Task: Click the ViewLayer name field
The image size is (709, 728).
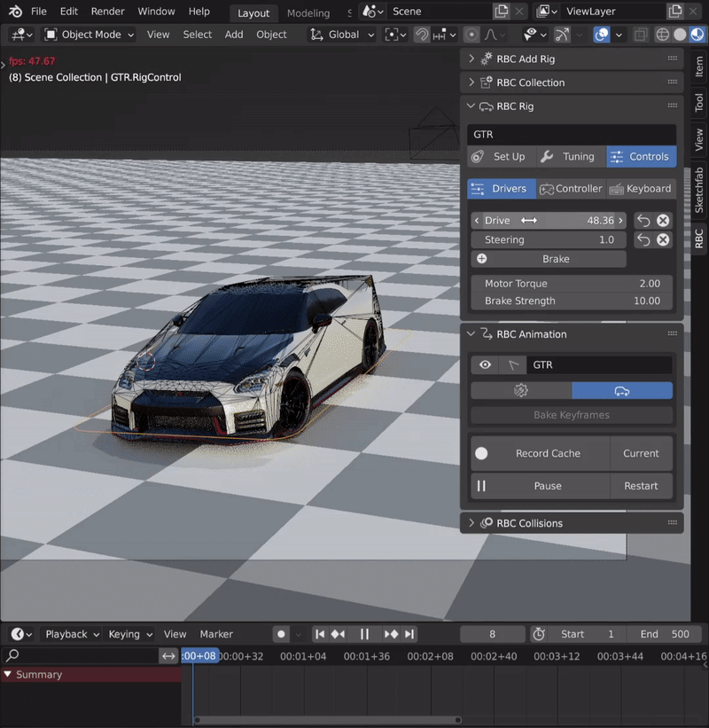Action: click(x=614, y=12)
